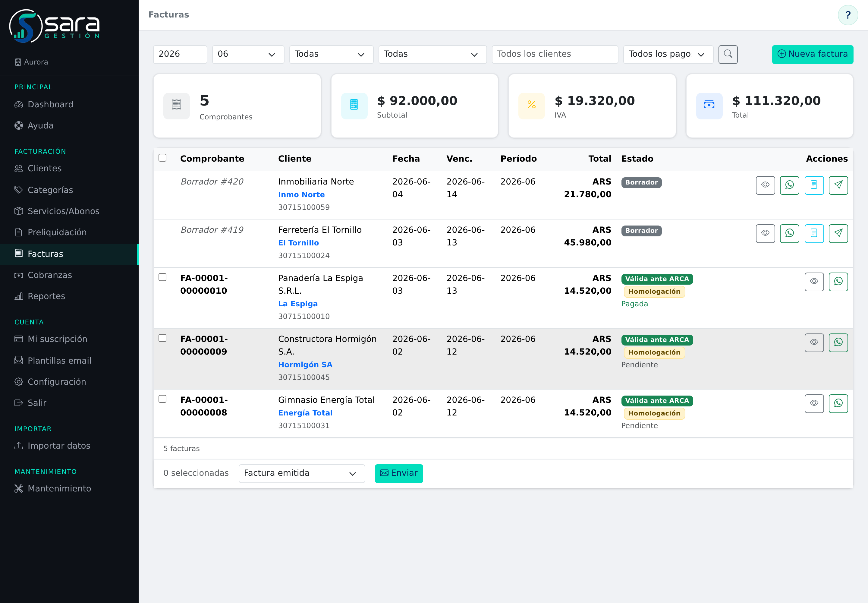
Task: View invoice FA-00001-00000008 eye icon
Action: tap(814, 403)
